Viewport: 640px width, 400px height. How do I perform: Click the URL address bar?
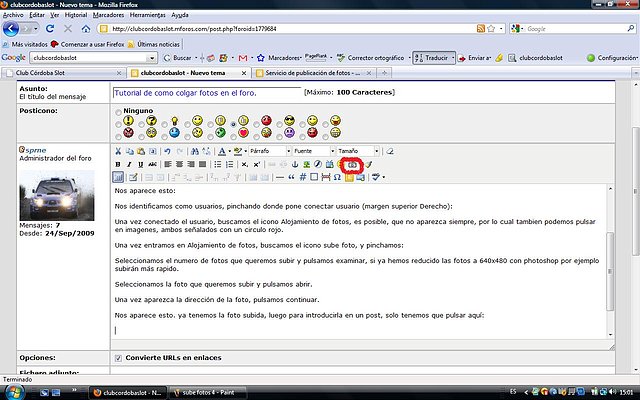[287, 29]
